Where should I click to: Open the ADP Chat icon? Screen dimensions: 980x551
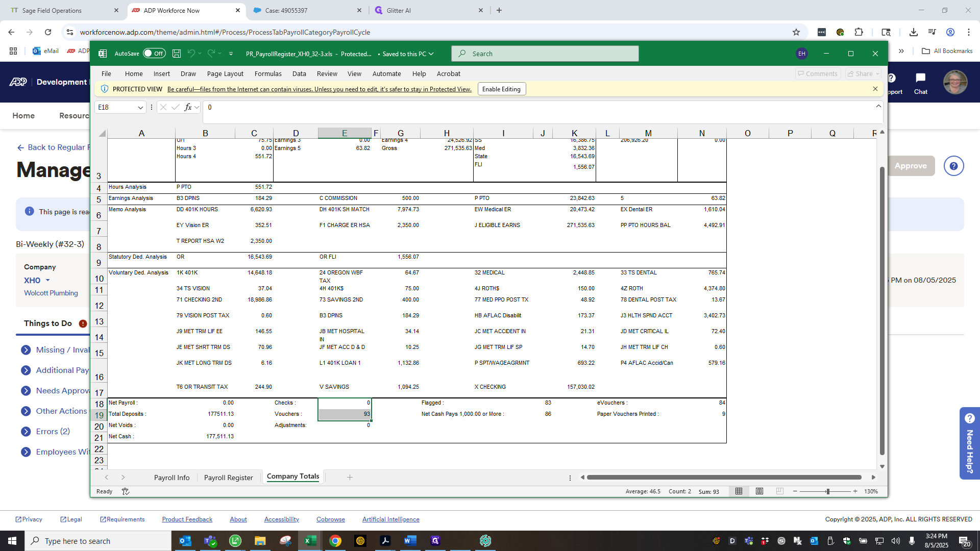click(920, 83)
